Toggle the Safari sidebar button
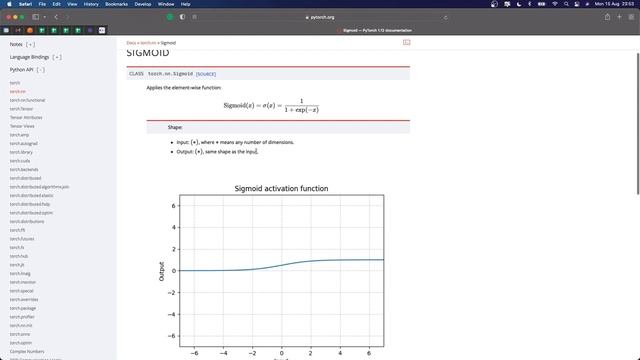This screenshot has width=640, height=360. pyautogui.click(x=36, y=17)
